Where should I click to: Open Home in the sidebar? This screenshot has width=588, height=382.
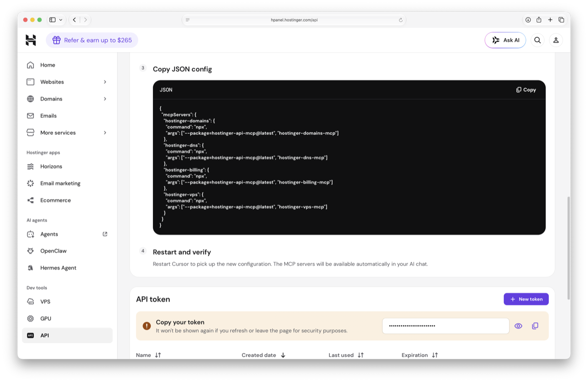click(x=67, y=65)
